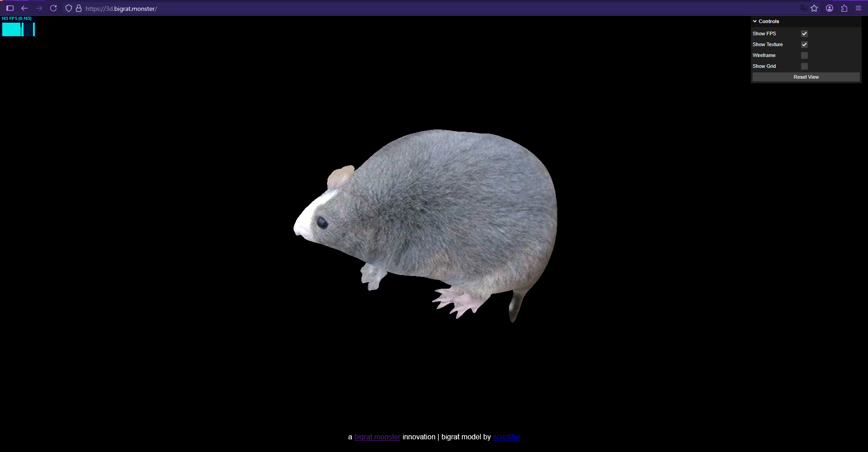Disable the Show Texture checkbox
Screen dimensions: 868x452
[x=804, y=44]
